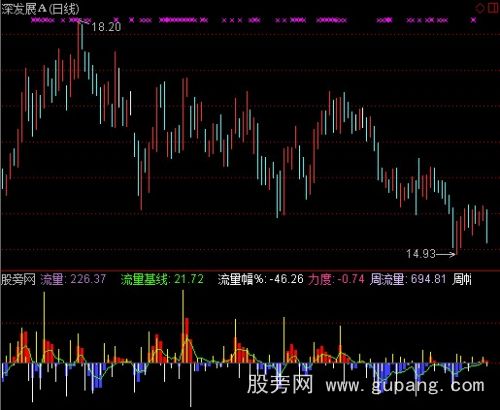The height and width of the screenshot is (410, 500).
Task: Click the 股旁网 indicator name label
Action: [18, 279]
